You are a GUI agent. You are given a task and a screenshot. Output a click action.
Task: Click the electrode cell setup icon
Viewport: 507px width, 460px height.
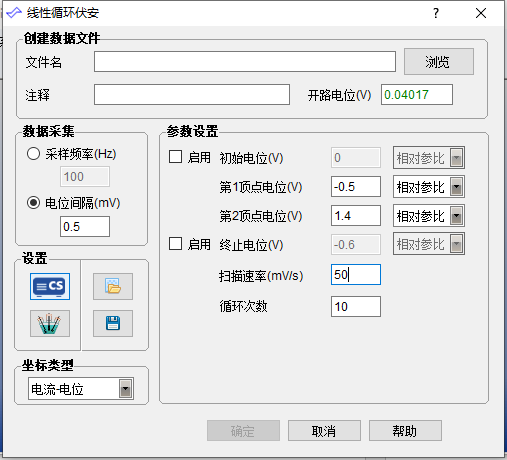click(x=50, y=323)
